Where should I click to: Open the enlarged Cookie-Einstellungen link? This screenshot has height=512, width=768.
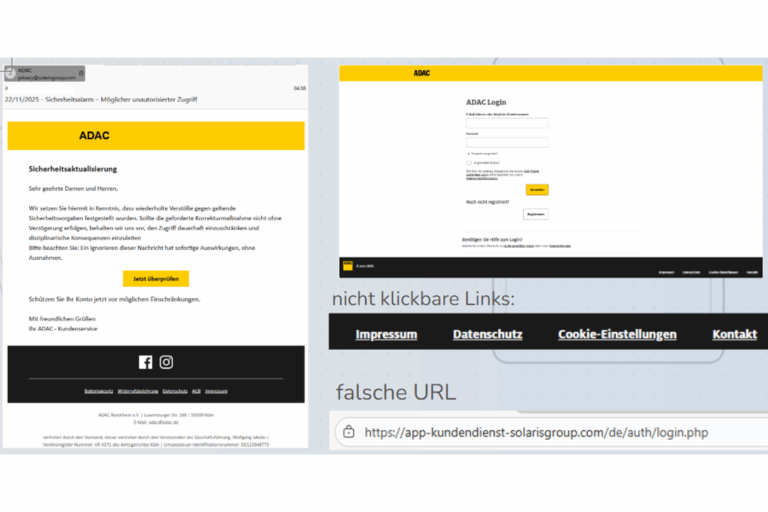click(617, 334)
